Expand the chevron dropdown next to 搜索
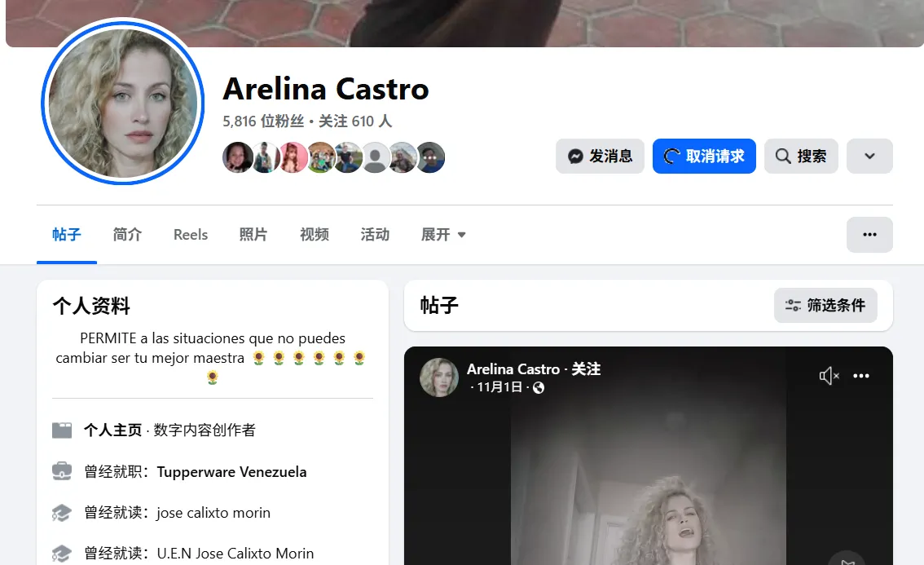Screen dimensions: 924x565 point(869,156)
